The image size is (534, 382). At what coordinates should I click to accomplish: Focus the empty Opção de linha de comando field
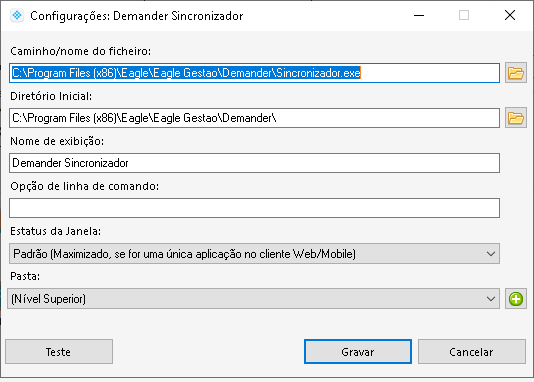254,208
